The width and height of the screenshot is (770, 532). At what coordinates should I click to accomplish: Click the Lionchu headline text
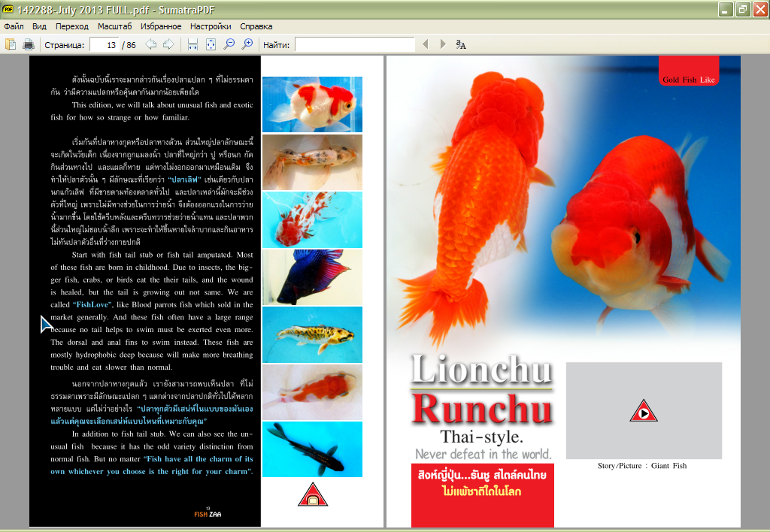(481, 369)
